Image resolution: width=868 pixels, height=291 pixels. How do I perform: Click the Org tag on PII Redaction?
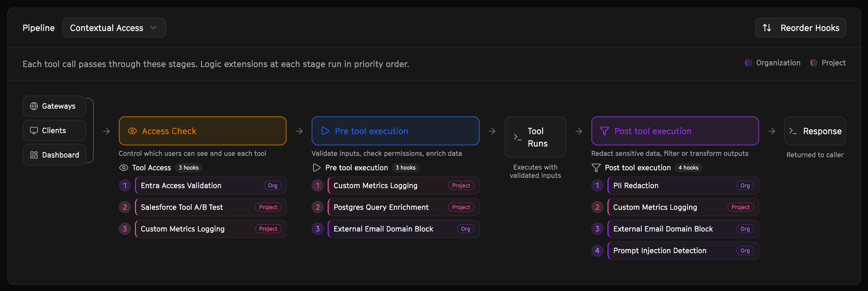click(745, 186)
